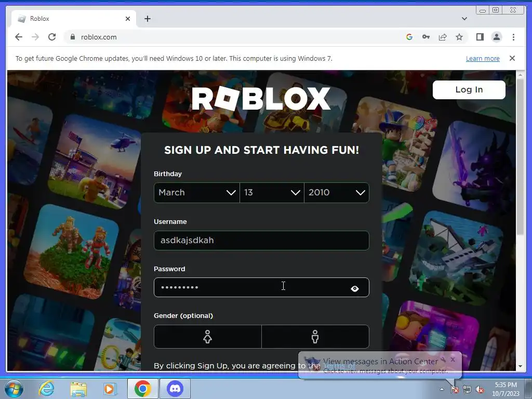Toggle password visibility eye icon
The height and width of the screenshot is (399, 532).
[x=355, y=288]
